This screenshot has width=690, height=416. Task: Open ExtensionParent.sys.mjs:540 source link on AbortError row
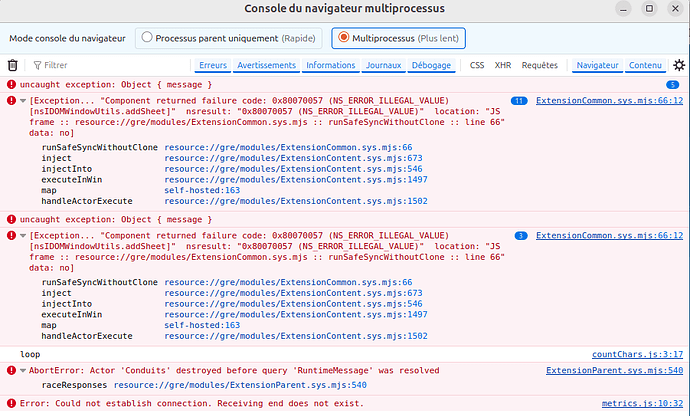[614, 371]
